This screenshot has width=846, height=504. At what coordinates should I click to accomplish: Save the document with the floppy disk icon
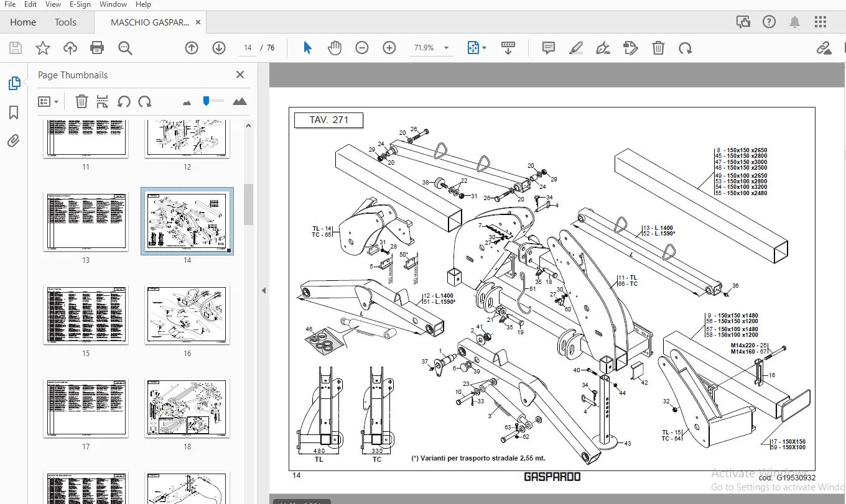pyautogui.click(x=16, y=48)
